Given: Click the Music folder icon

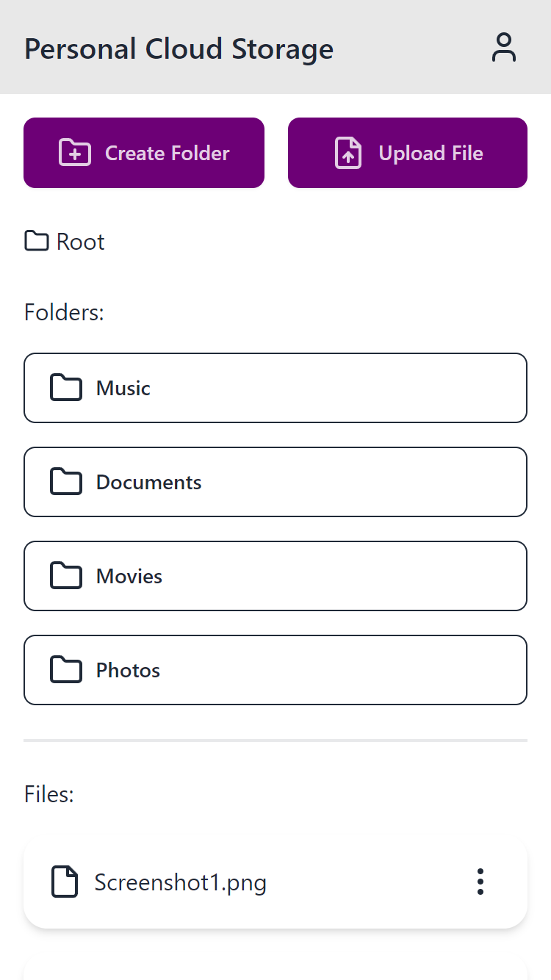Looking at the screenshot, I should click(66, 388).
